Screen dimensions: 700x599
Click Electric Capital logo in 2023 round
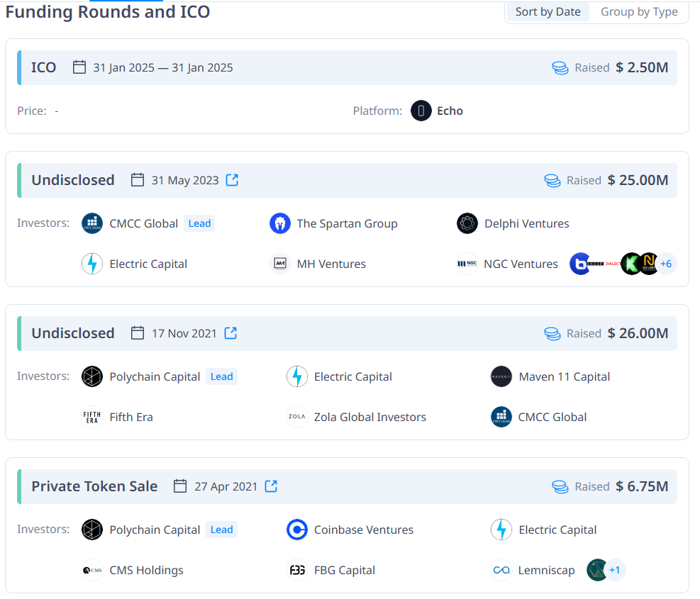(92, 264)
